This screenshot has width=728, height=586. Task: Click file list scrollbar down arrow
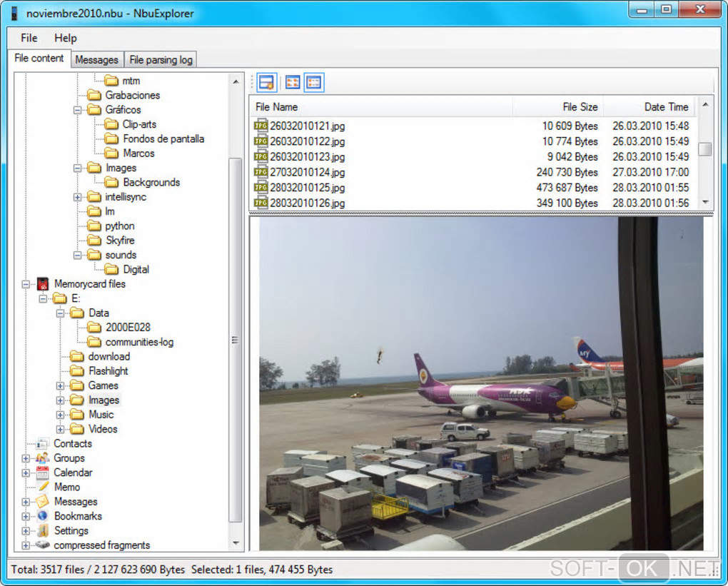coord(705,202)
